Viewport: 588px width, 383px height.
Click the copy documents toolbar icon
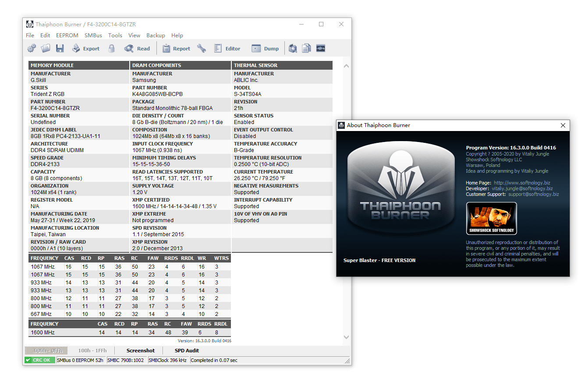307,49
